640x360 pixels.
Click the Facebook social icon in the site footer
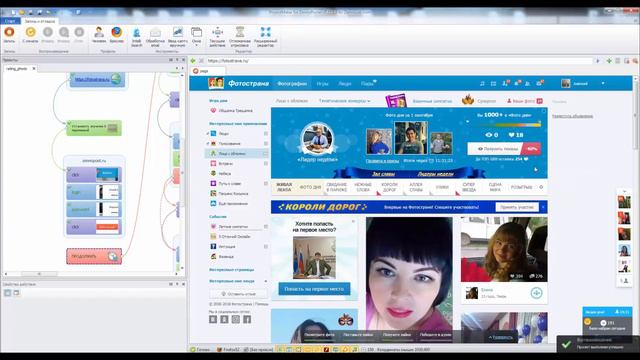[247, 319]
